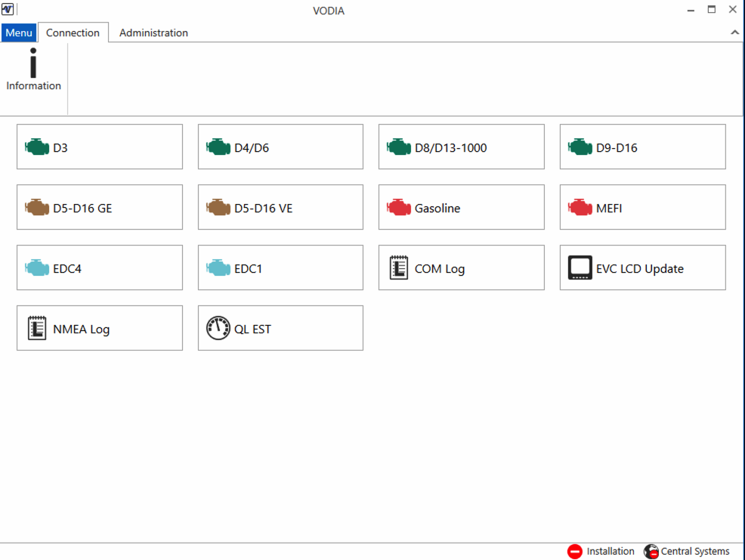Switch to the Connection tab
The image size is (745, 560).
tap(73, 32)
